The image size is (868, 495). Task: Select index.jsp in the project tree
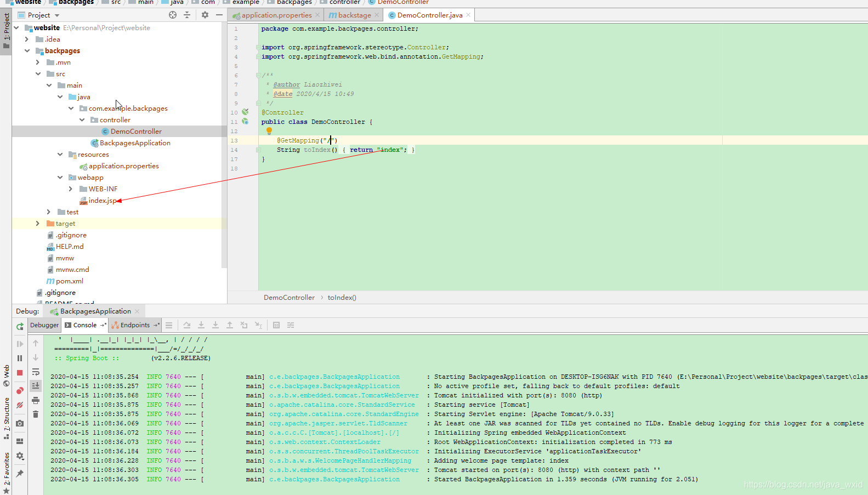pyautogui.click(x=103, y=201)
